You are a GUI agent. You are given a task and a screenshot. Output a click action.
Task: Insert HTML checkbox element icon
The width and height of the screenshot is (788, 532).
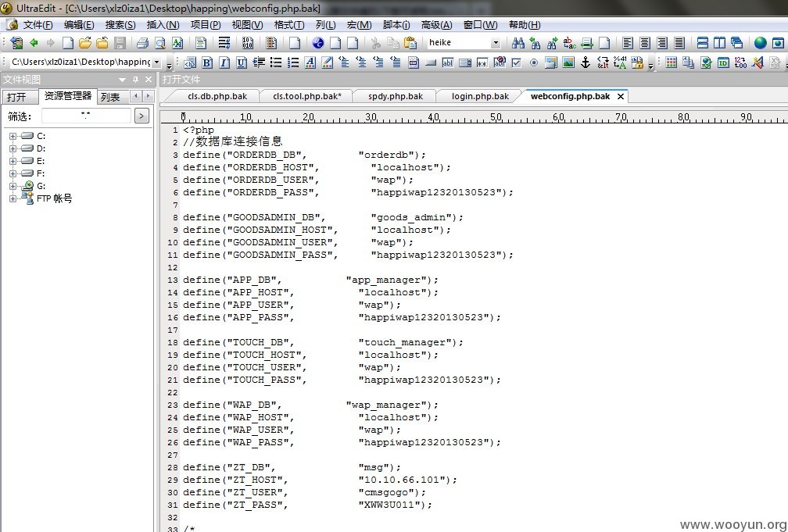click(x=516, y=62)
